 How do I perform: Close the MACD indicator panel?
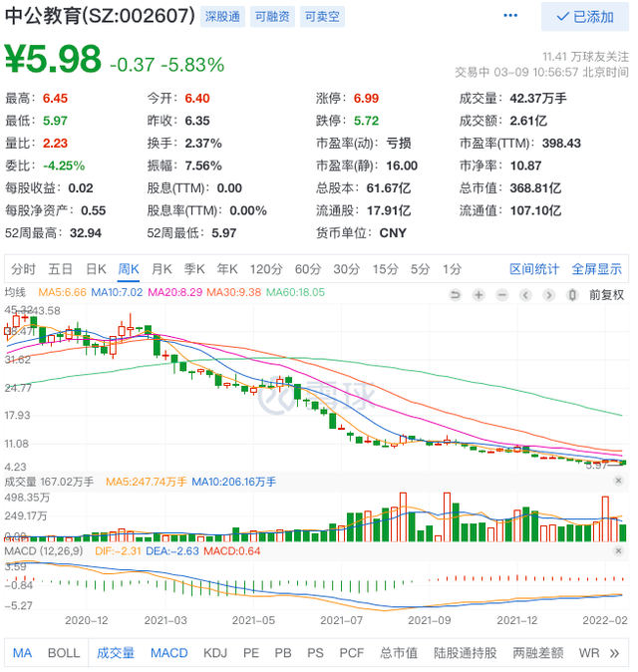tap(618, 550)
